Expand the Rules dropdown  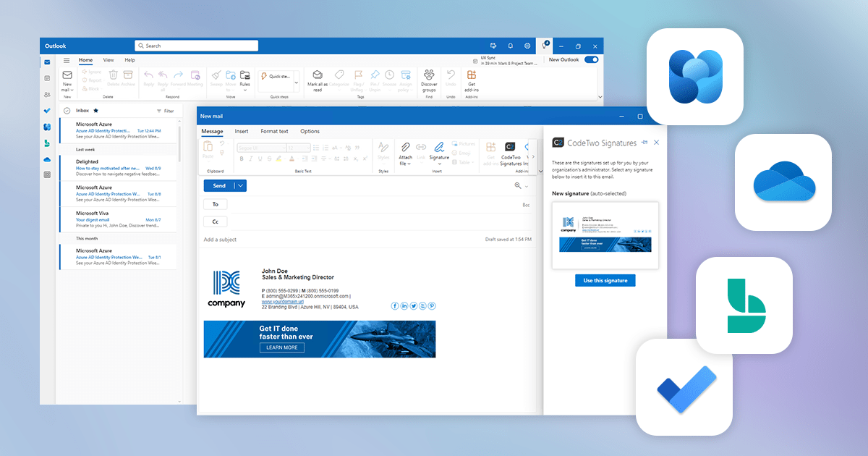tap(244, 90)
